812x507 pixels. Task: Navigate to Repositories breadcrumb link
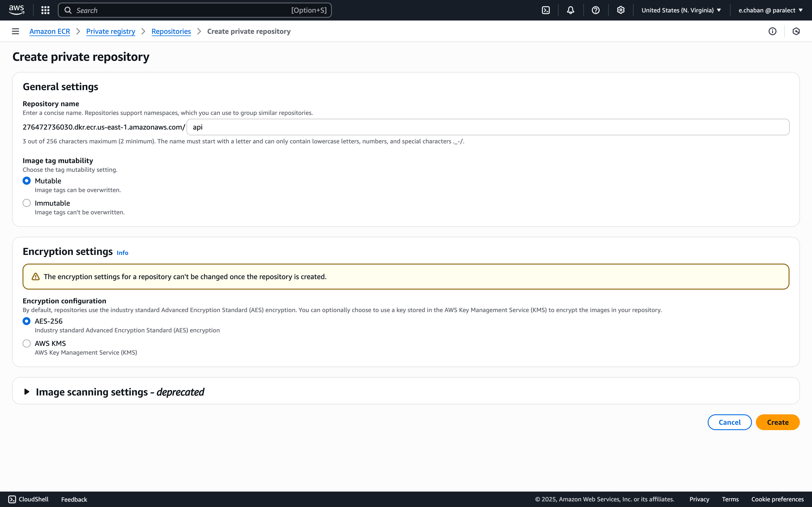click(x=171, y=31)
